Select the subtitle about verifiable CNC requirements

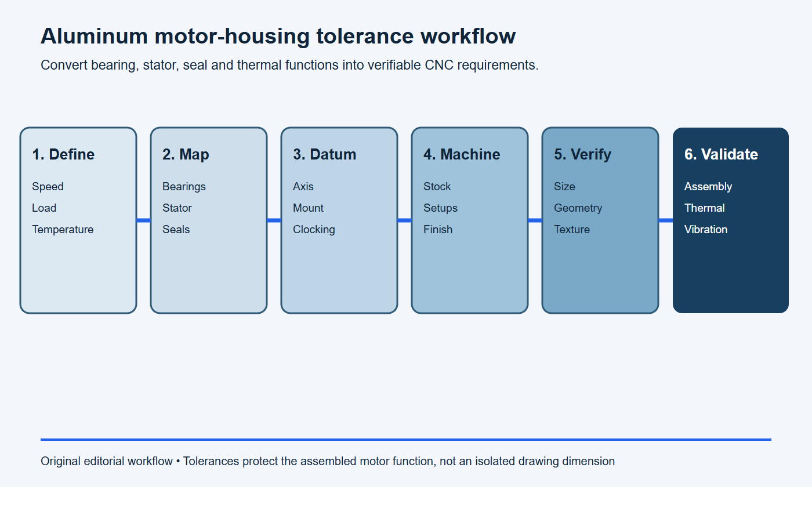tap(289, 65)
